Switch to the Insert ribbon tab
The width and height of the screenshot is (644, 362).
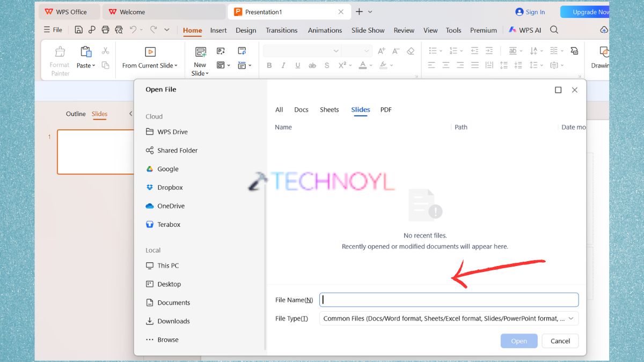tap(218, 30)
